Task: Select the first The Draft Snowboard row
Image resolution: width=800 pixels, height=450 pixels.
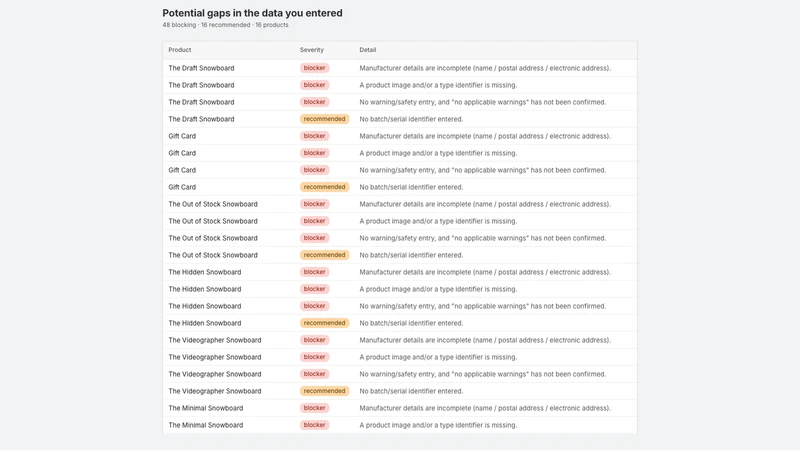Action: click(x=399, y=68)
